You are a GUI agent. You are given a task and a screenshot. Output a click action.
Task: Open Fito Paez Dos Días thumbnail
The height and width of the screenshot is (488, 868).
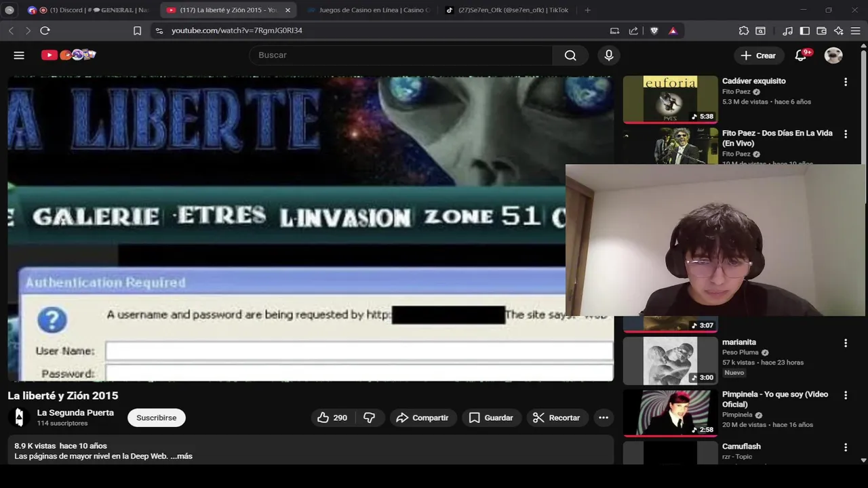pos(670,146)
